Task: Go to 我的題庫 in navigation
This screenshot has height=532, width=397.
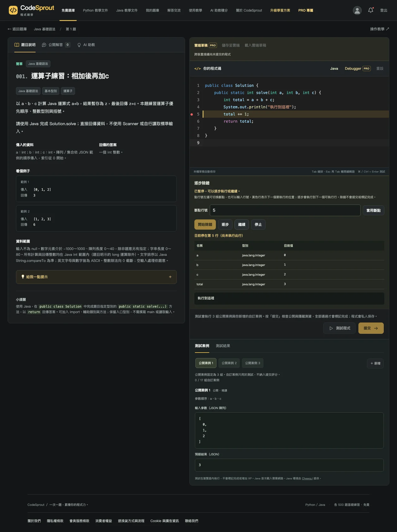Action: point(152,11)
